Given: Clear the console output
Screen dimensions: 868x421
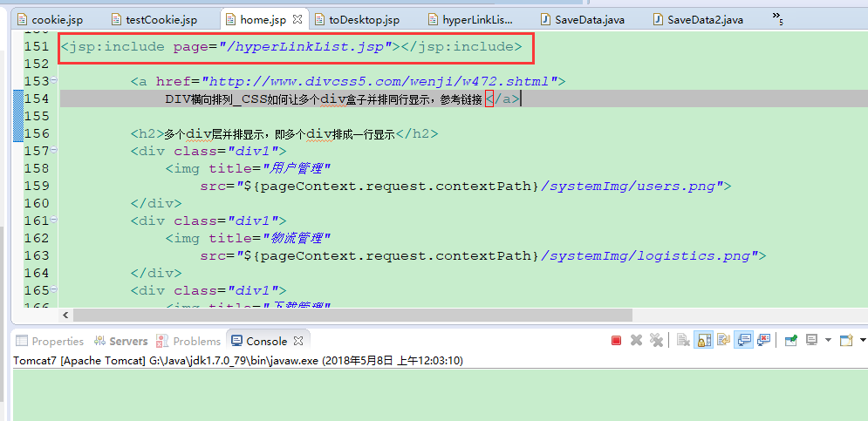Looking at the screenshot, I should click(683, 340).
